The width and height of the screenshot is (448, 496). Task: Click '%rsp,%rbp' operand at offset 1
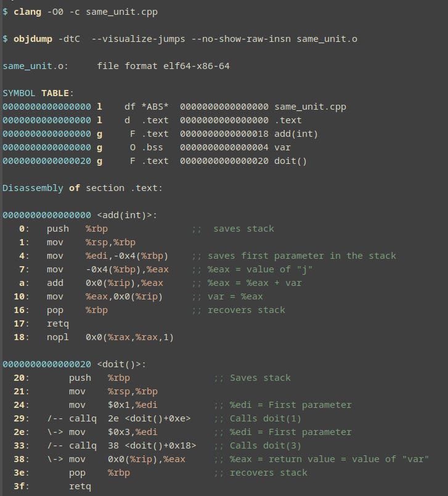pos(110,243)
